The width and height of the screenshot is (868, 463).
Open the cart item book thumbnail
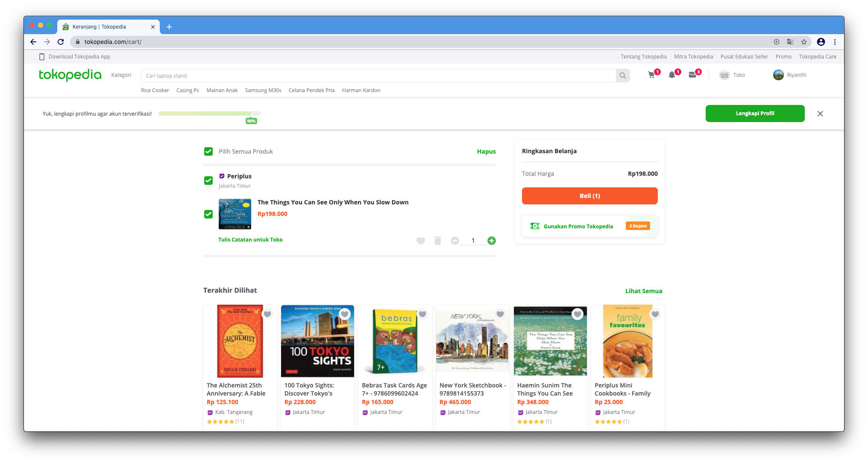click(235, 214)
